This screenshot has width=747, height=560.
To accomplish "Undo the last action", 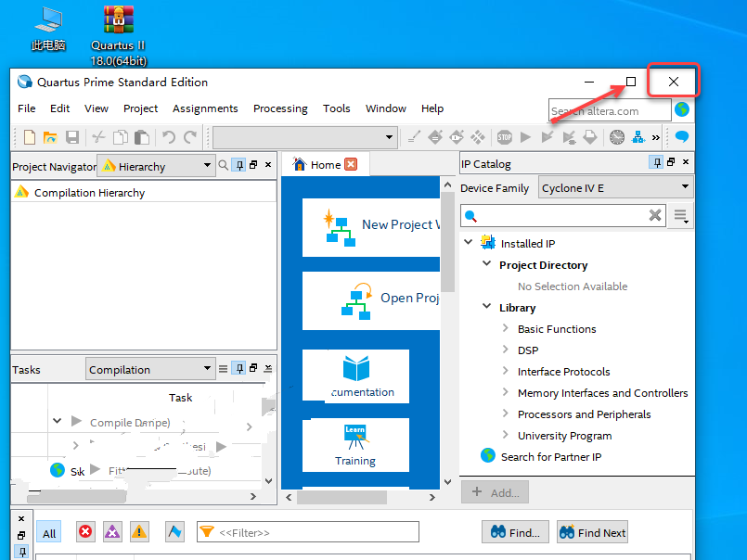I will (x=169, y=137).
